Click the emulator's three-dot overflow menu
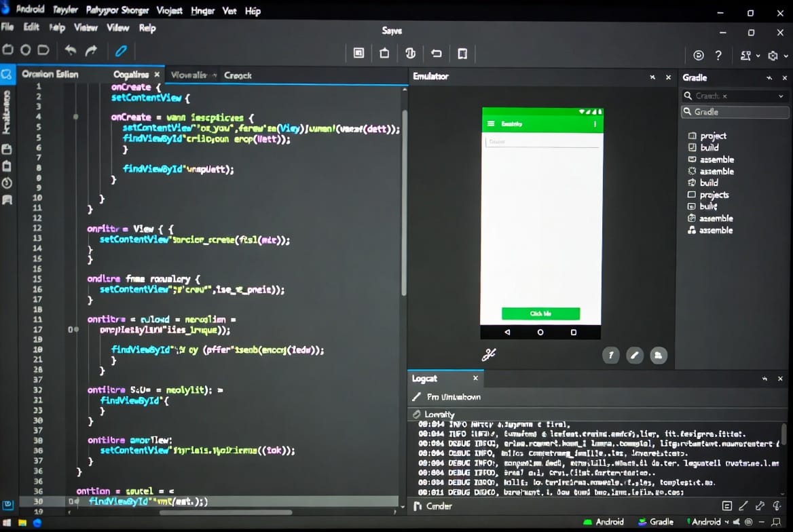This screenshot has width=793, height=532. [x=595, y=124]
